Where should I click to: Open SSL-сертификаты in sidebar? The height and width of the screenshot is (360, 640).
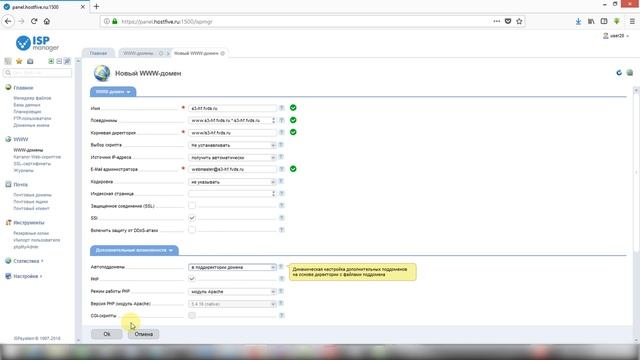click(32, 164)
